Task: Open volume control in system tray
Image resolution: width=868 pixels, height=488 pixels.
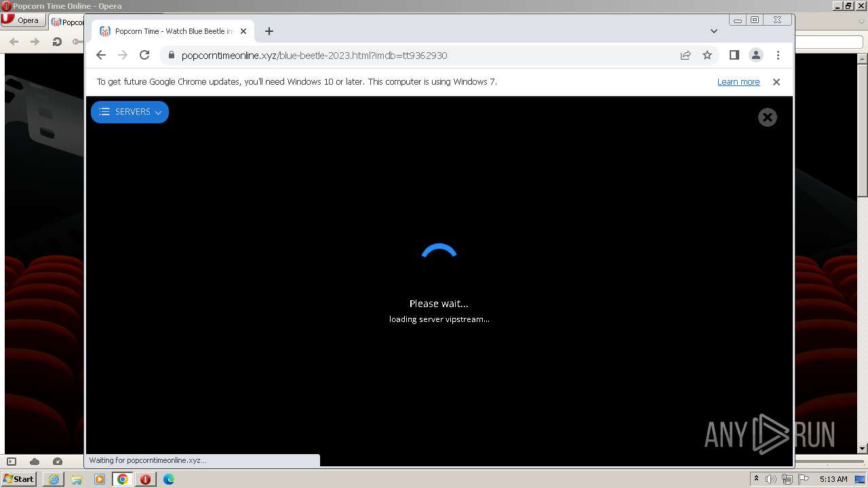Action: click(x=771, y=479)
